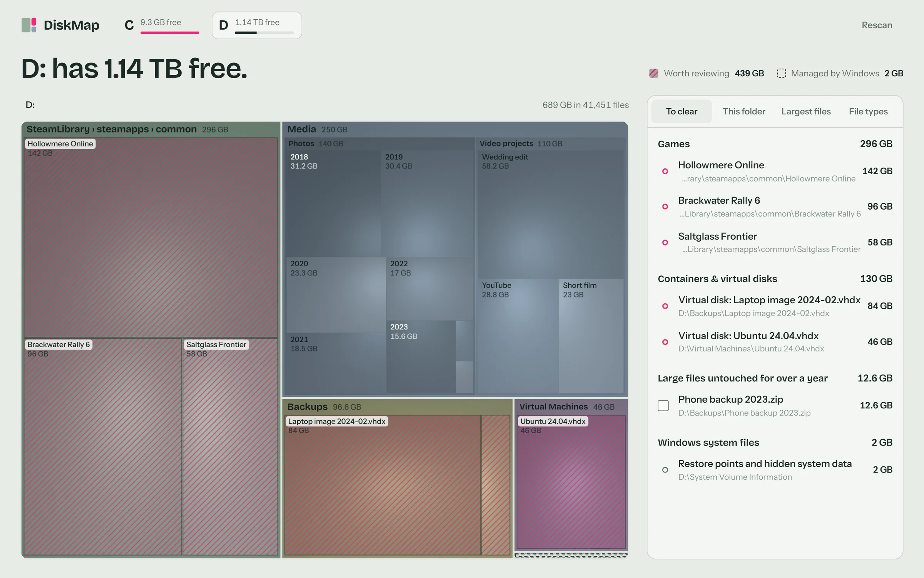Viewport: 924px width, 578px height.
Task: Select the Brackwater Rally 6 treemap block
Action: point(103,447)
